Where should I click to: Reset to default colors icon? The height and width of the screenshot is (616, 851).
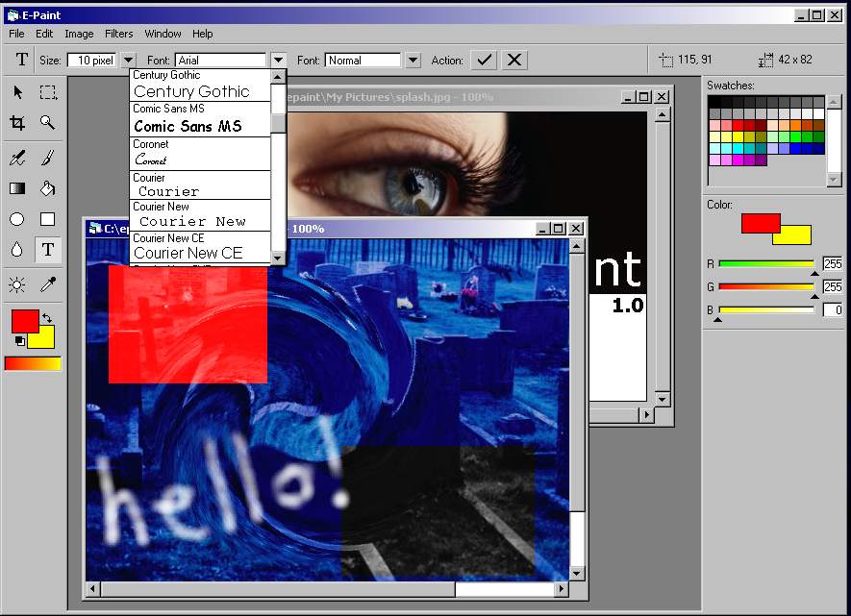19,340
